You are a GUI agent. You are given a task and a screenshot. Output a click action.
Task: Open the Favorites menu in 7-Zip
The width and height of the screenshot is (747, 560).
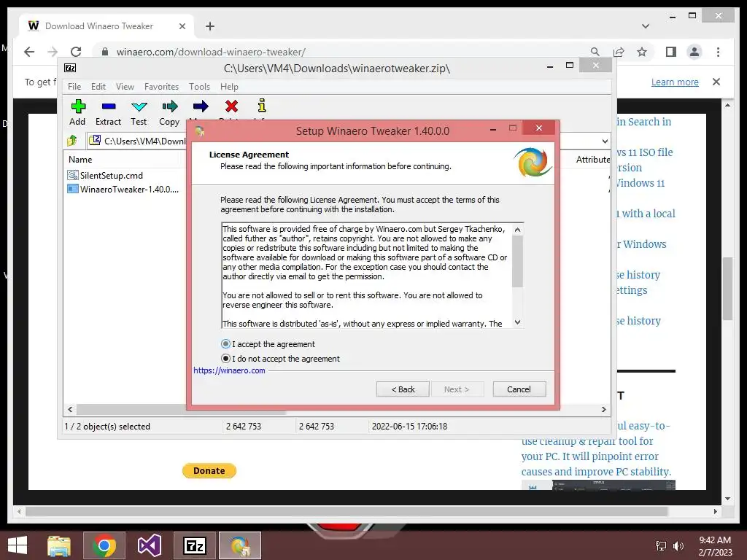(x=161, y=87)
